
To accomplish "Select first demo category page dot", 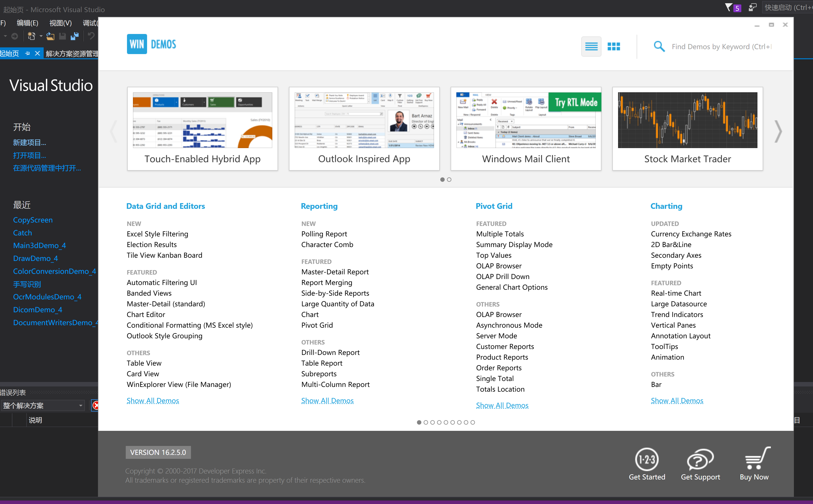I will tap(419, 422).
